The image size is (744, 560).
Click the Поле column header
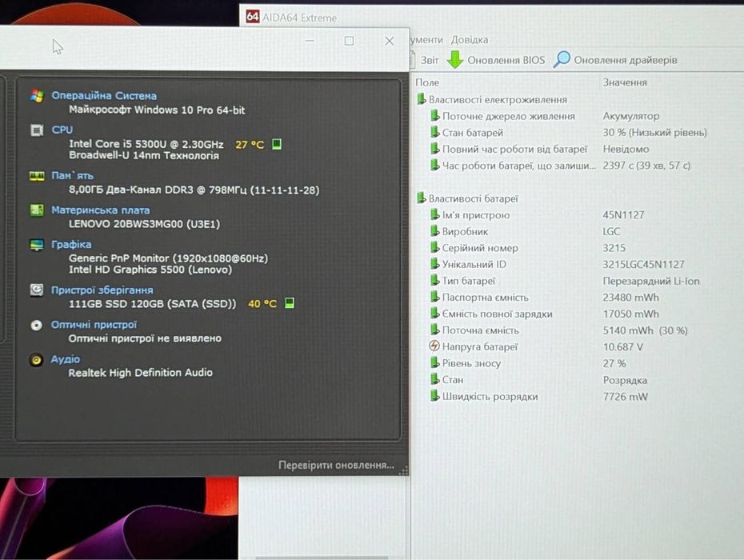[427, 82]
